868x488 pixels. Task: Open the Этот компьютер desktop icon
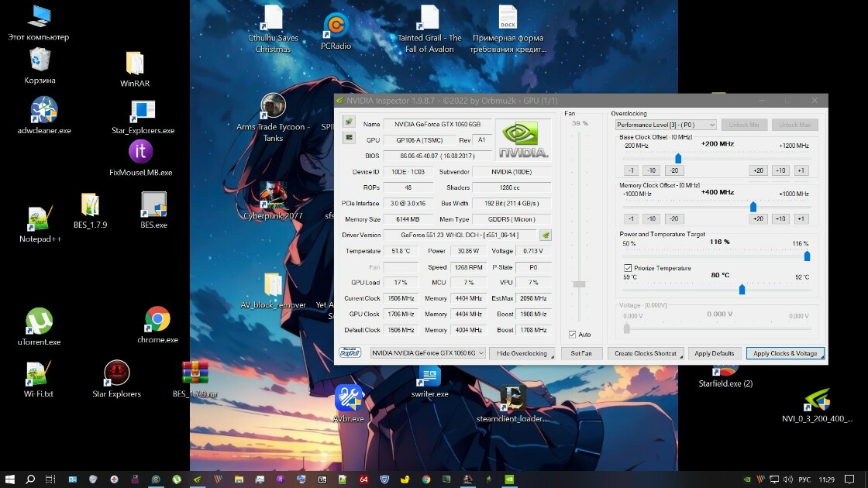pos(39,23)
